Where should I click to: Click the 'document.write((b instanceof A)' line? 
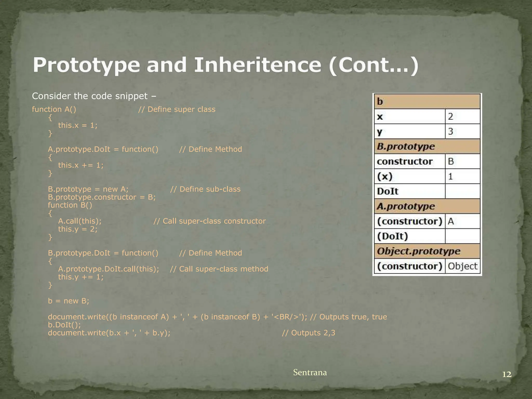tap(177, 317)
